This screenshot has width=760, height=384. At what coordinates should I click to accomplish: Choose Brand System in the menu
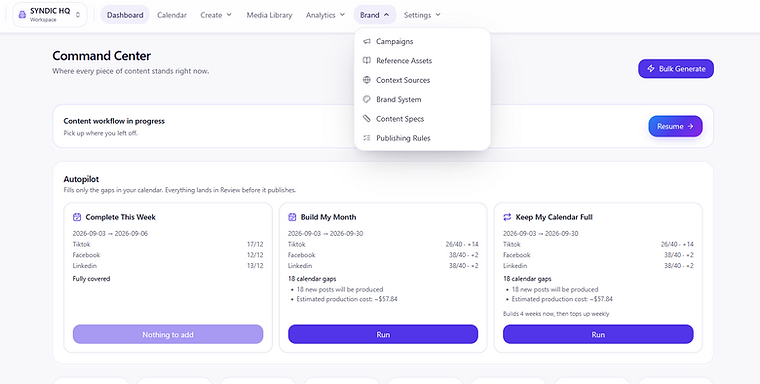tap(422, 99)
